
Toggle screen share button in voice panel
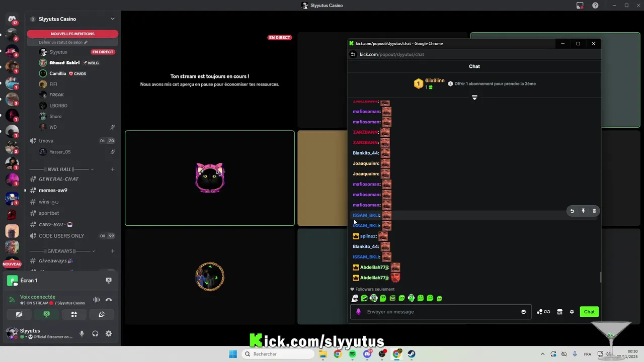pyautogui.click(x=46, y=314)
